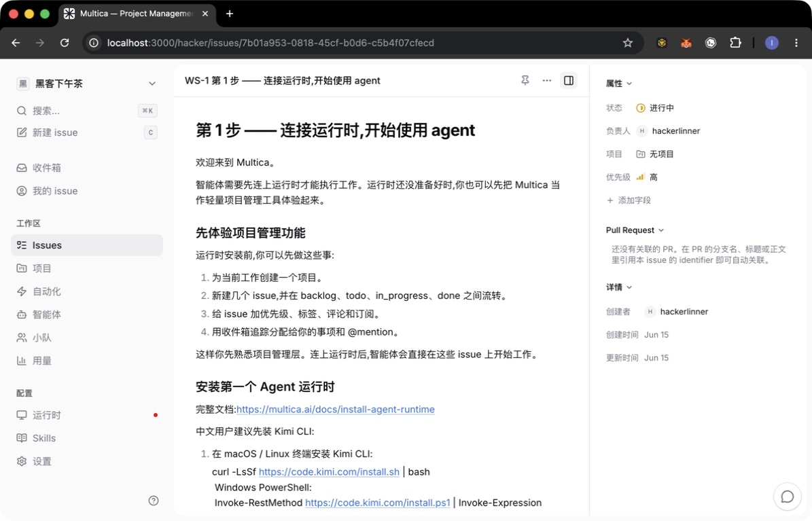Click the 更新时间 Jun 15 value

656,358
